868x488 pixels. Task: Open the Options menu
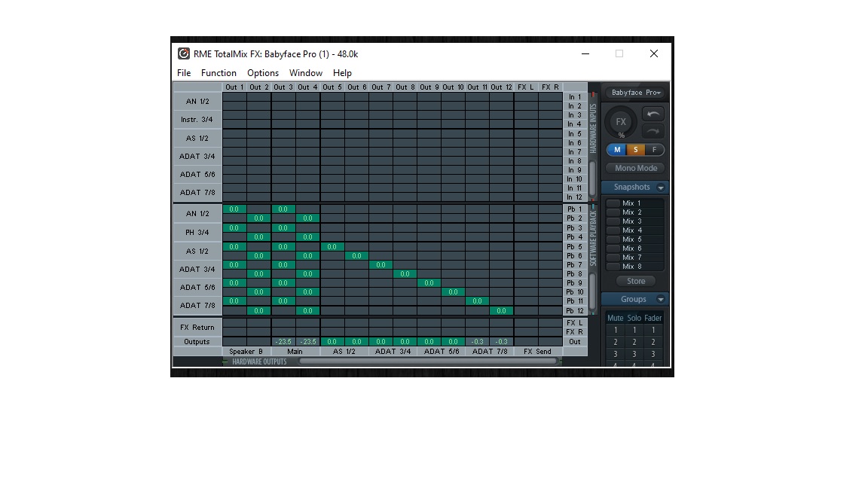pyautogui.click(x=263, y=73)
